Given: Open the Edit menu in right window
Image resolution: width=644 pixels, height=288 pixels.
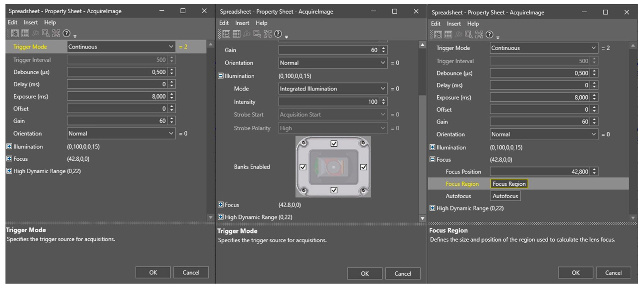Looking at the screenshot, I should [x=435, y=24].
